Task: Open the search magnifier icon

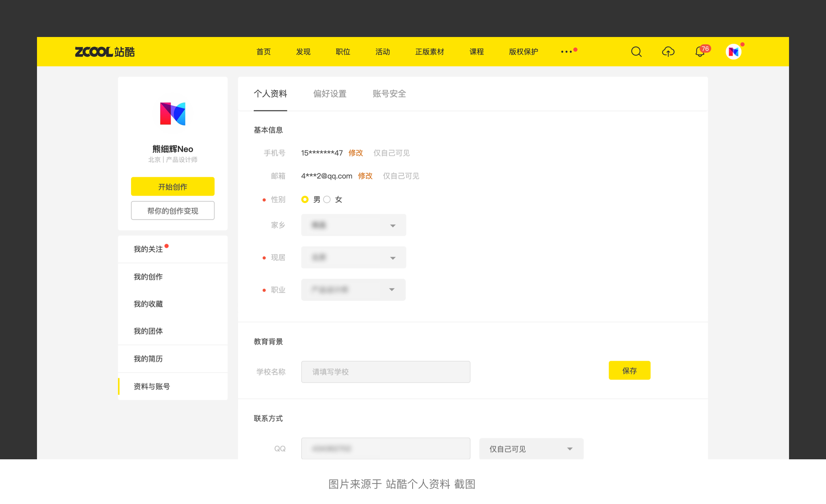Action: [x=636, y=52]
